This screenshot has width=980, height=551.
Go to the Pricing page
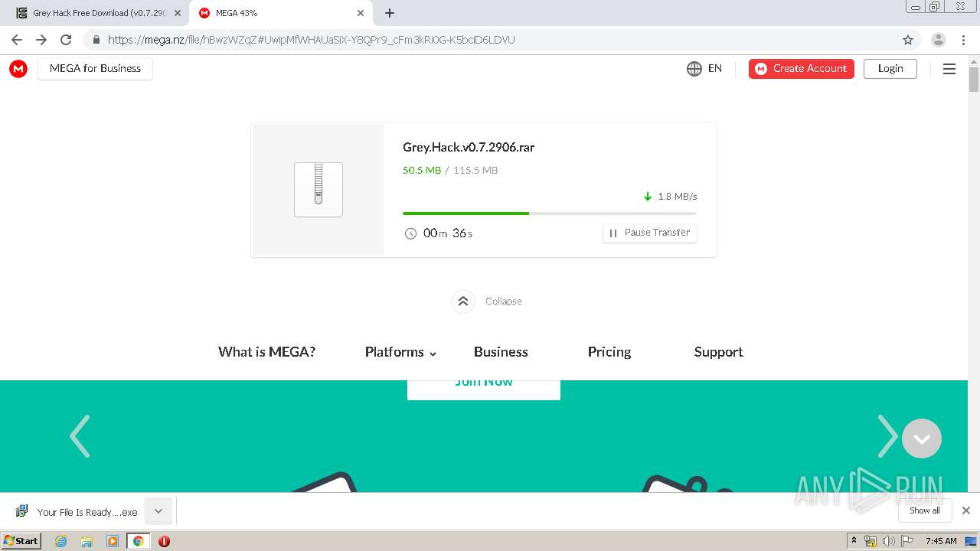(x=609, y=352)
